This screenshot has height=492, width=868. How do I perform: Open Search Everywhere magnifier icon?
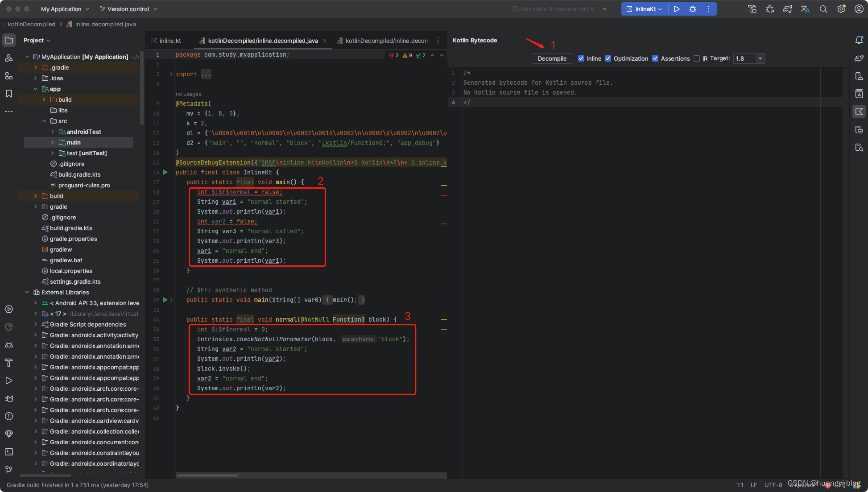[823, 9]
